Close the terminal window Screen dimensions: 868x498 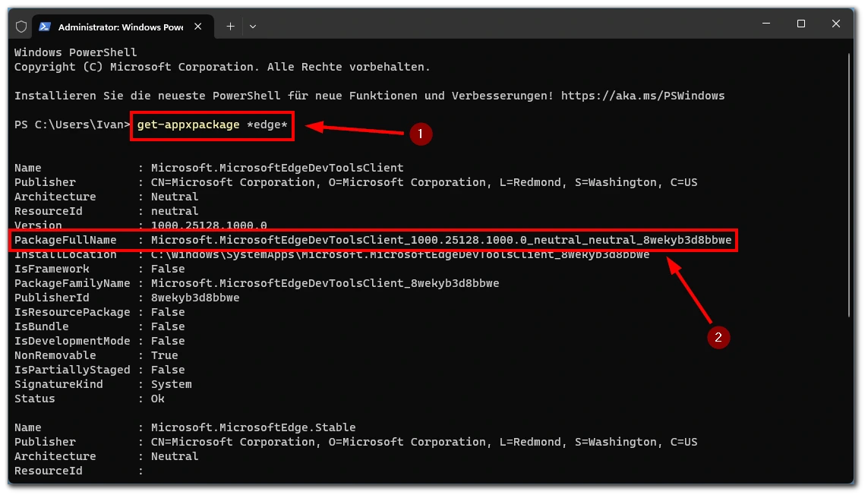836,24
